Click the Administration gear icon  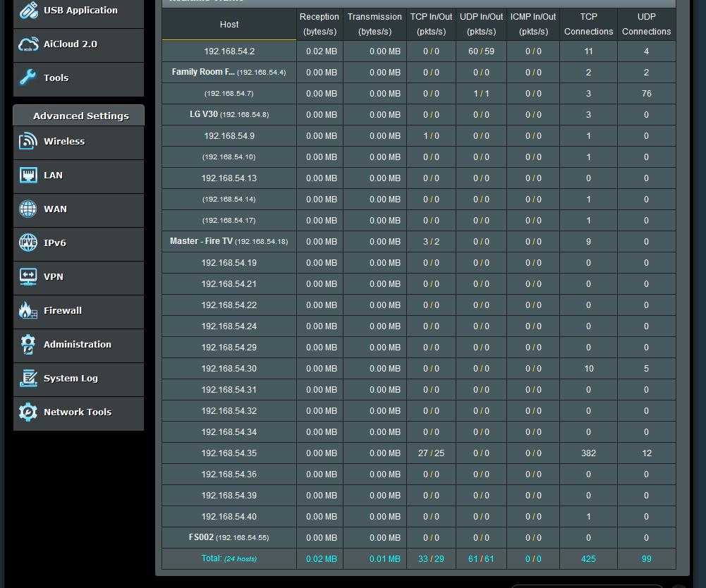click(28, 345)
